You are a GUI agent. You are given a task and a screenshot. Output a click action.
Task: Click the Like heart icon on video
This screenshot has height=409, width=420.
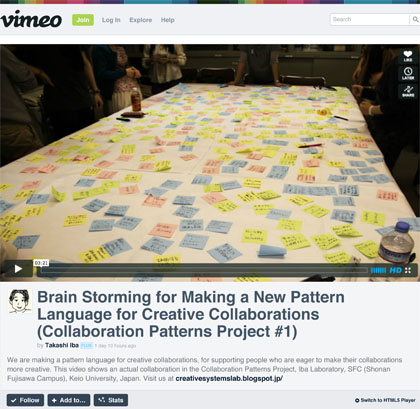point(408,56)
